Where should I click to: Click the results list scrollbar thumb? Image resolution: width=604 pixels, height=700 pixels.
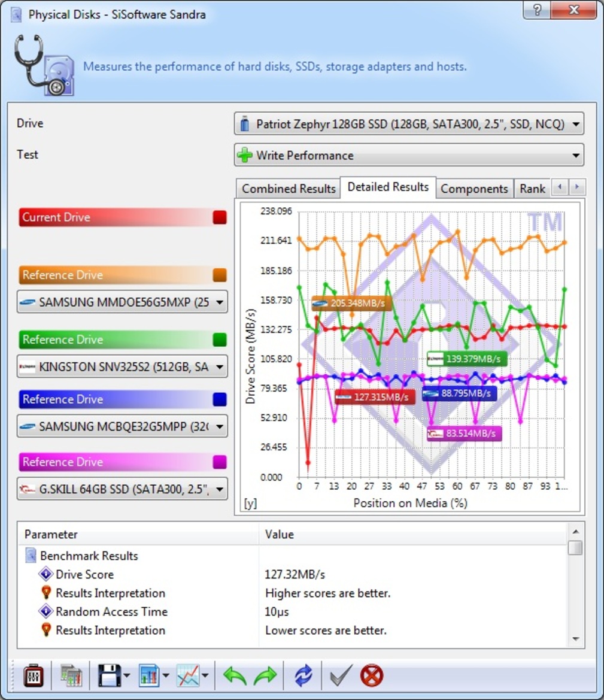point(575,547)
